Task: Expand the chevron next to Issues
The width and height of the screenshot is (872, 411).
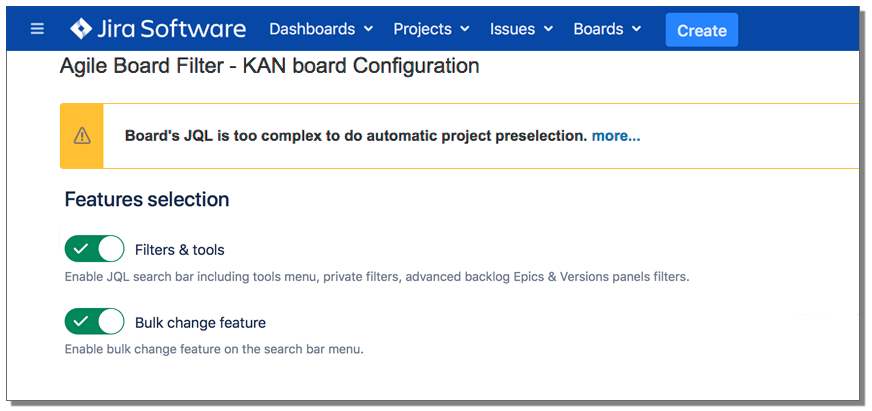Action: 549,30
